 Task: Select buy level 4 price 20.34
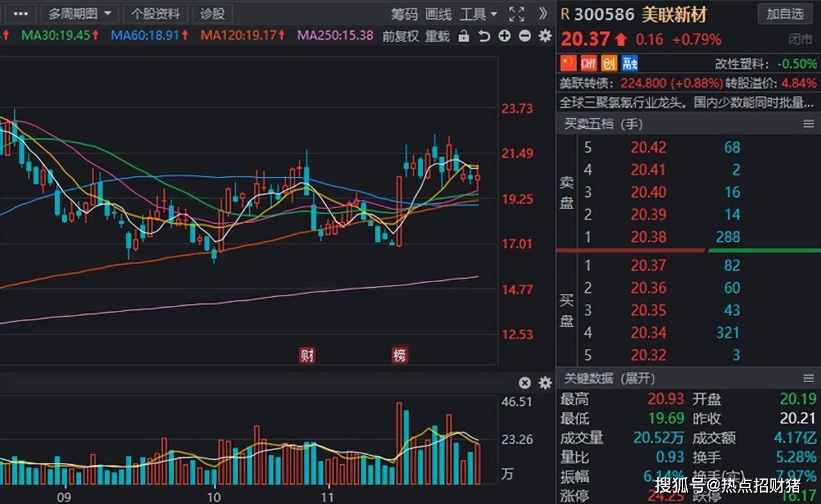(648, 333)
